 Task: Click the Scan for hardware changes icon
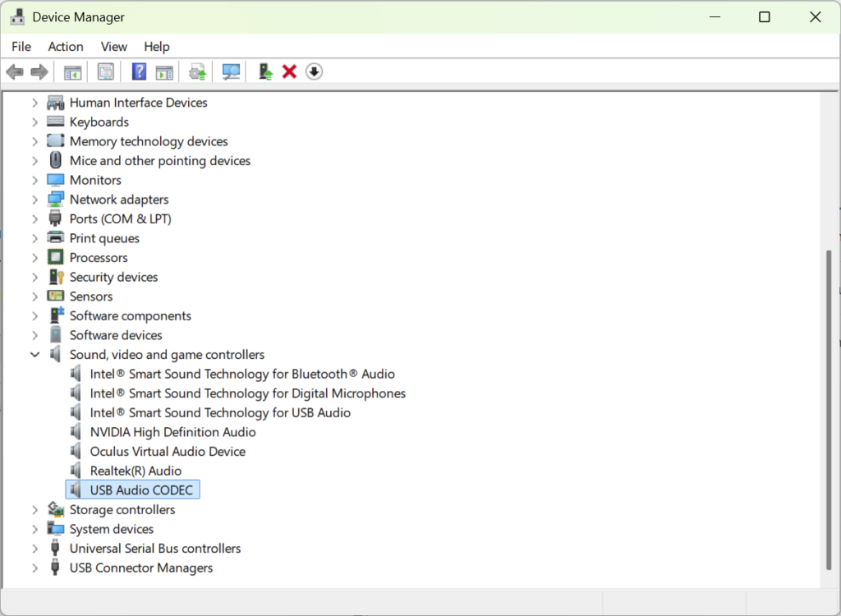click(231, 72)
